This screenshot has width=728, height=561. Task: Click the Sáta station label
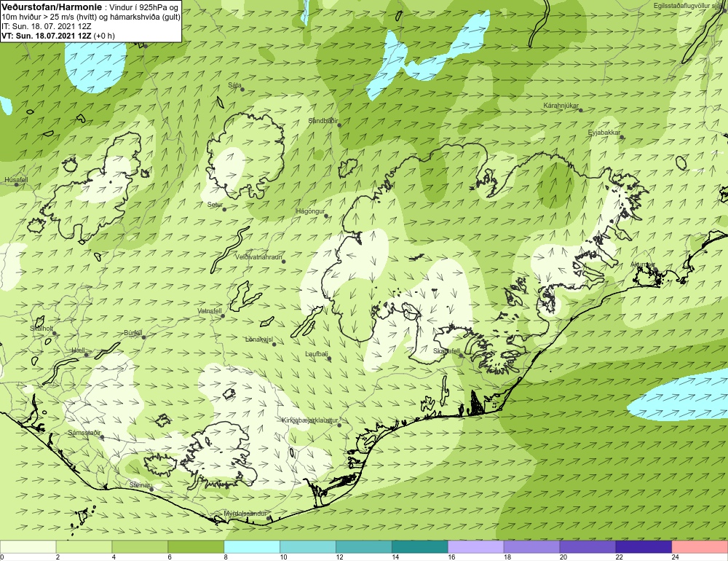pyautogui.click(x=234, y=85)
